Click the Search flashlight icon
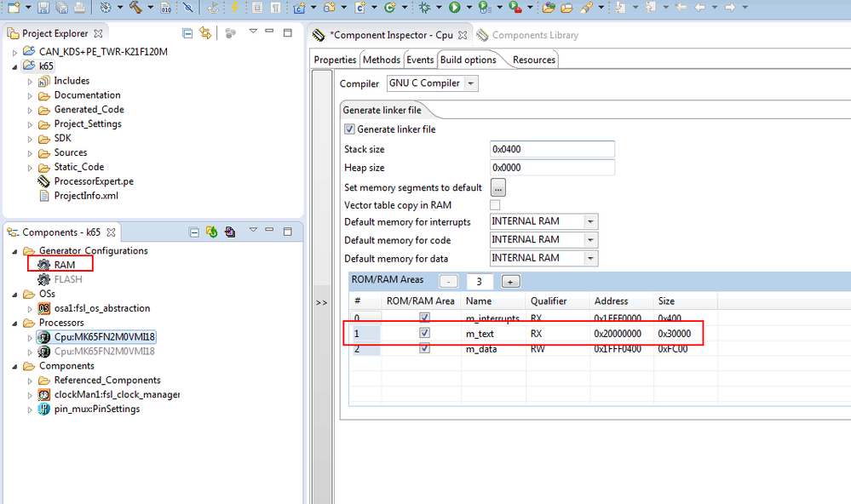851x504 pixels. 587,8
